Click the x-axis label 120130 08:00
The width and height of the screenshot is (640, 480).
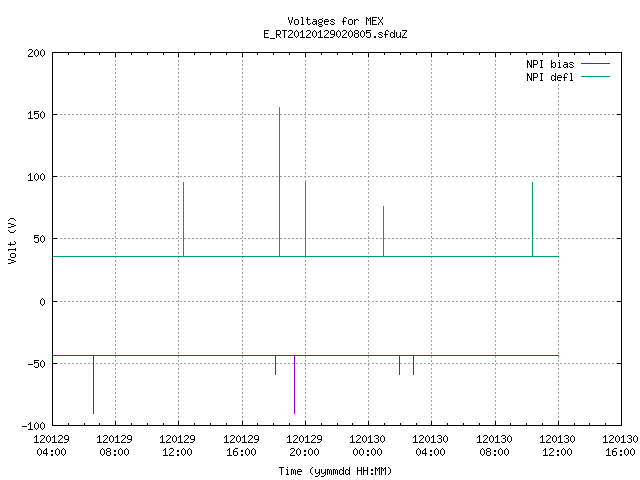[494, 446]
